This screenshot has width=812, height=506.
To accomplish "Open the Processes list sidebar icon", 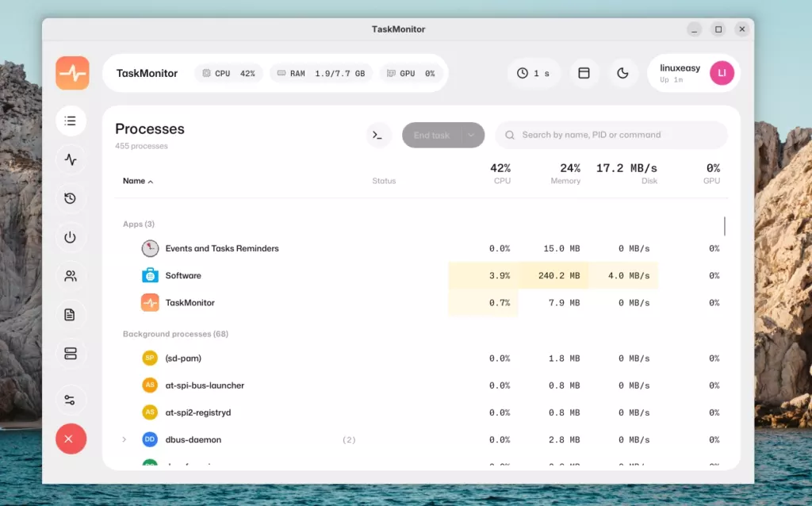I will 71,121.
